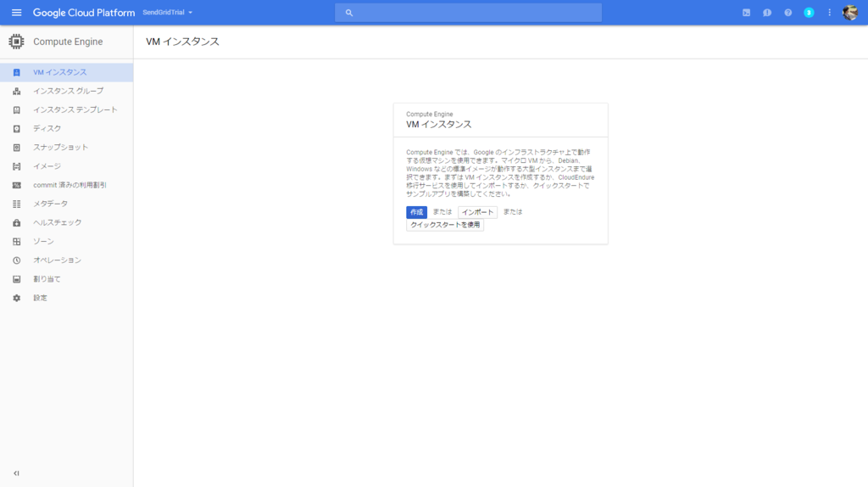The width and height of the screenshot is (868, 487).
Task: Activate Cloud Shell from the top bar
Action: [x=746, y=12]
